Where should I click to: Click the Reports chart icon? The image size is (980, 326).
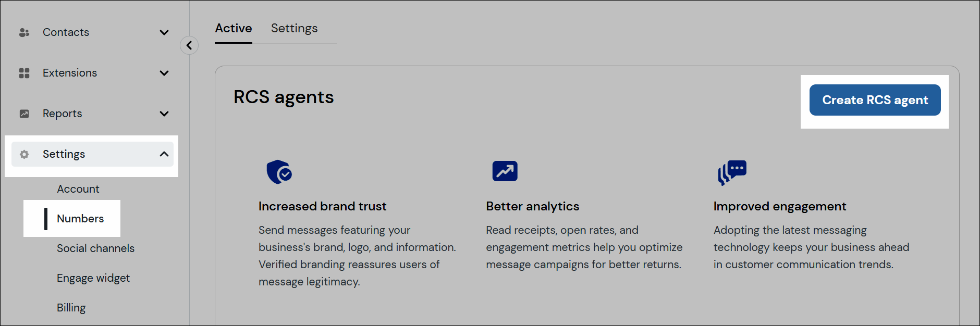click(x=24, y=114)
